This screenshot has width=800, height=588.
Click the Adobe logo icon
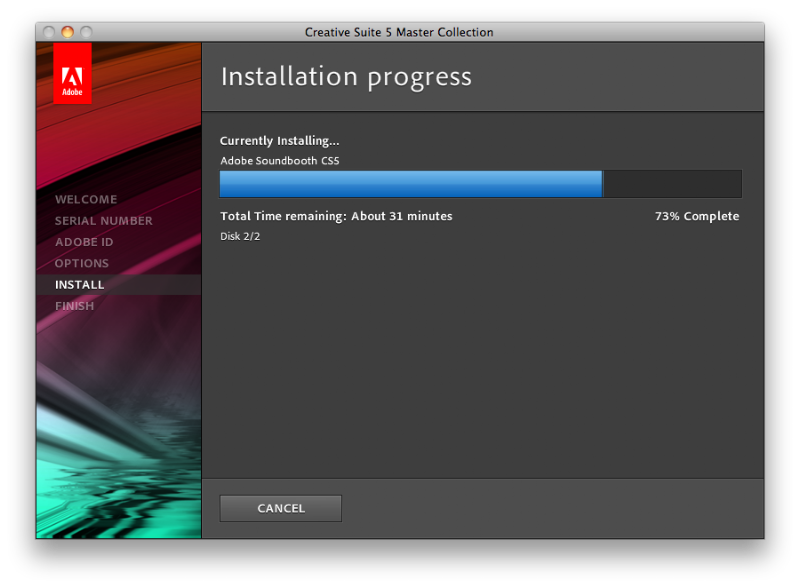coord(72,73)
